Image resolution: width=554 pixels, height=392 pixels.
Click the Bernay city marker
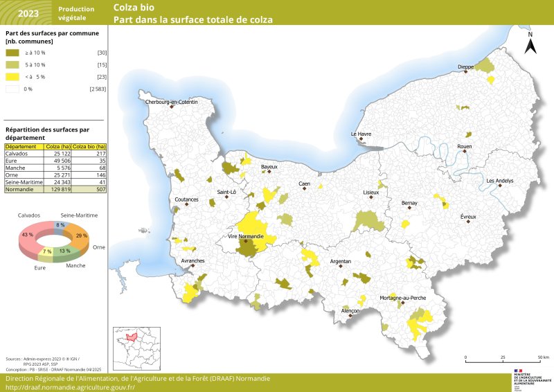[409, 208]
